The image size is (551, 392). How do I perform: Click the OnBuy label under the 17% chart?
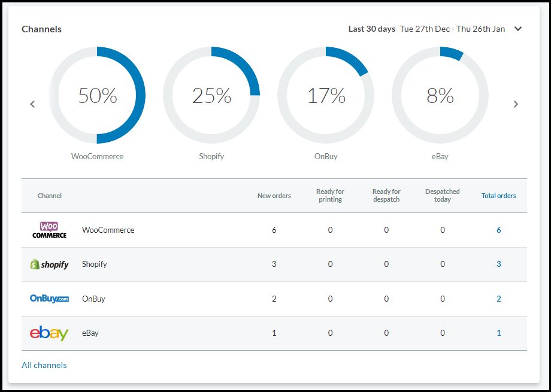pyautogui.click(x=326, y=156)
